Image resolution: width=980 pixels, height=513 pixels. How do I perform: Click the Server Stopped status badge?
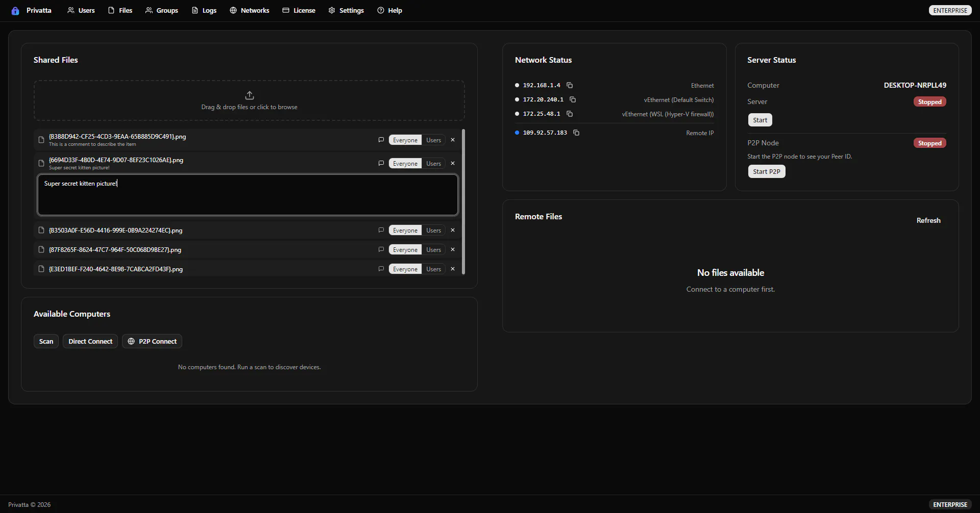(x=929, y=102)
